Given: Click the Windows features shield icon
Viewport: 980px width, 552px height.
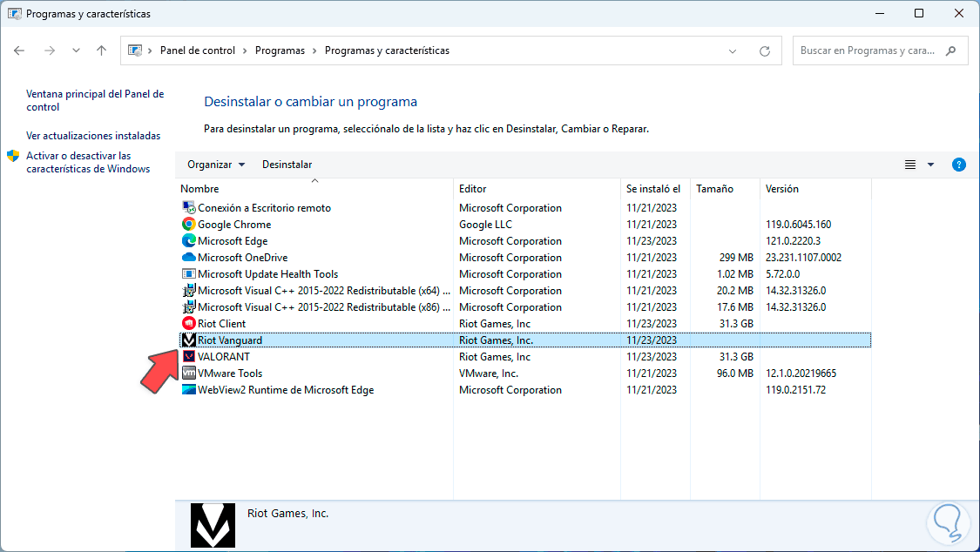Looking at the screenshot, I should tap(13, 156).
